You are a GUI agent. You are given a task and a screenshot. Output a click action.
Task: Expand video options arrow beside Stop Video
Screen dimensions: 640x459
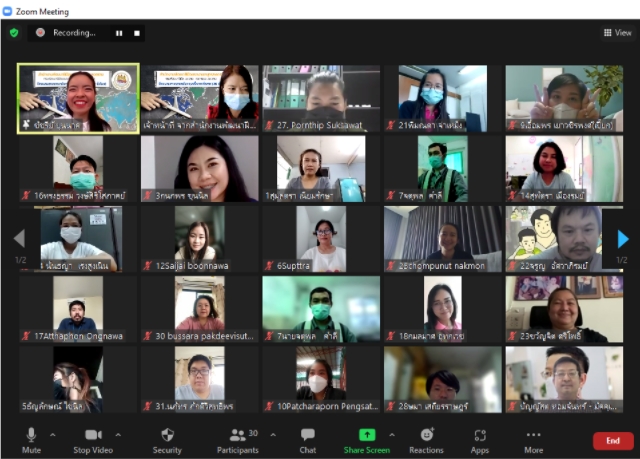119,435
